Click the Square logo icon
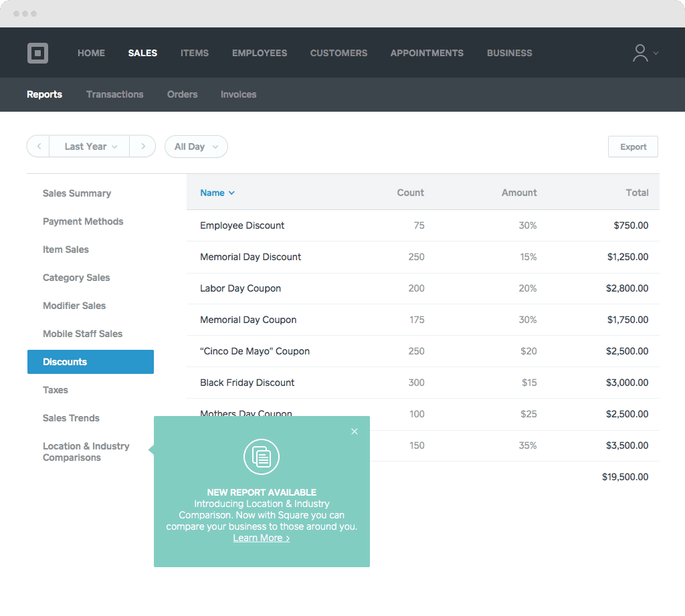This screenshot has height=616, width=685. click(x=37, y=53)
